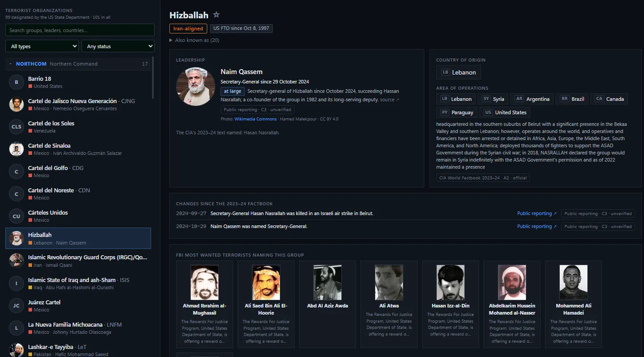Click the United States area chip

(x=505, y=112)
